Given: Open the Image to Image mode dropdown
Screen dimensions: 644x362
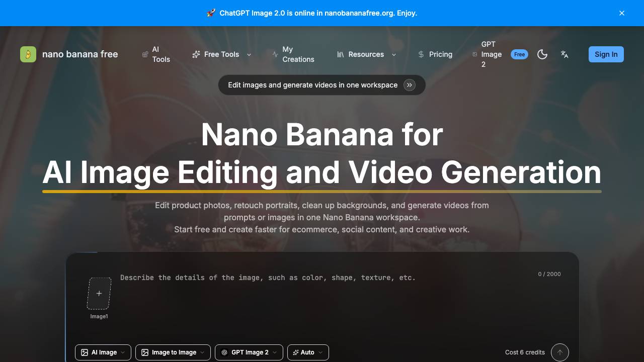Looking at the screenshot, I should 173,352.
